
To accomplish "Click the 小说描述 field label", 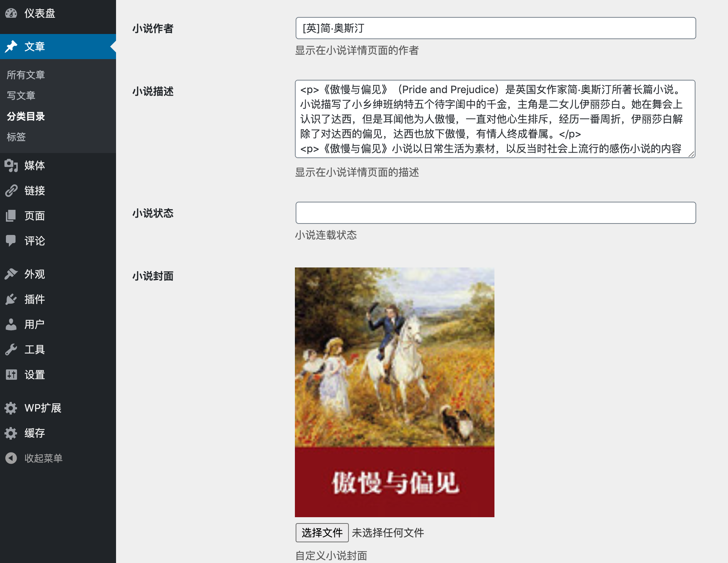I will point(153,91).
